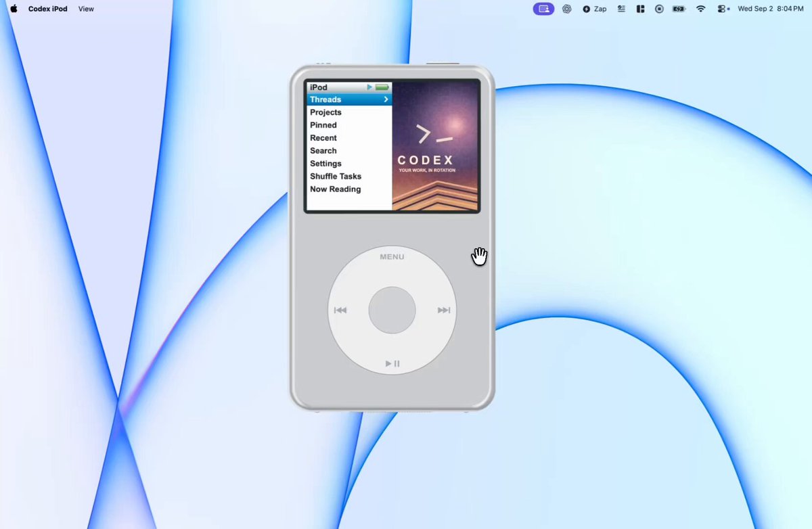Open the Codex iPod app menu
The width and height of the screenshot is (812, 529).
tap(47, 9)
